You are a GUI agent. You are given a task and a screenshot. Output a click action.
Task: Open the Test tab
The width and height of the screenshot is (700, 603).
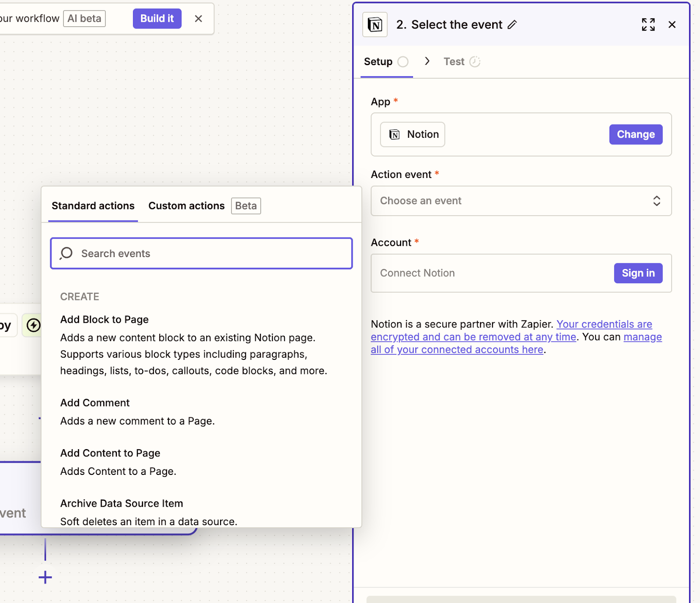click(x=454, y=62)
